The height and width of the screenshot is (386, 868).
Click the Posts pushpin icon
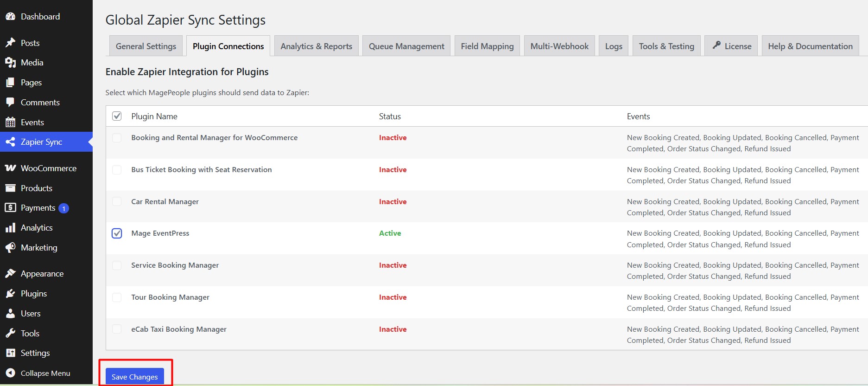10,43
